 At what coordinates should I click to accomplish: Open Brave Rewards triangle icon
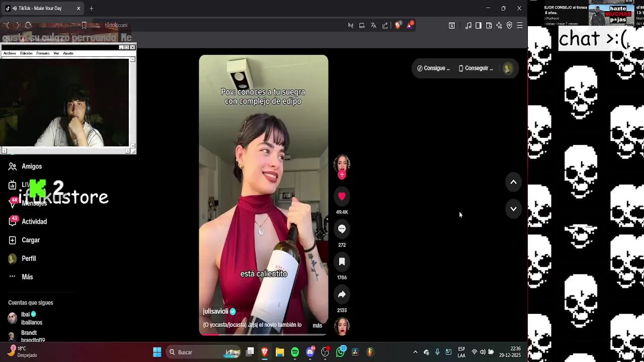point(410,25)
